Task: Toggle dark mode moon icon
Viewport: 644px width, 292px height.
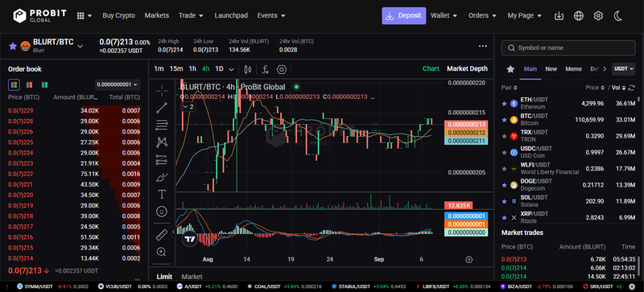Action: pos(618,15)
